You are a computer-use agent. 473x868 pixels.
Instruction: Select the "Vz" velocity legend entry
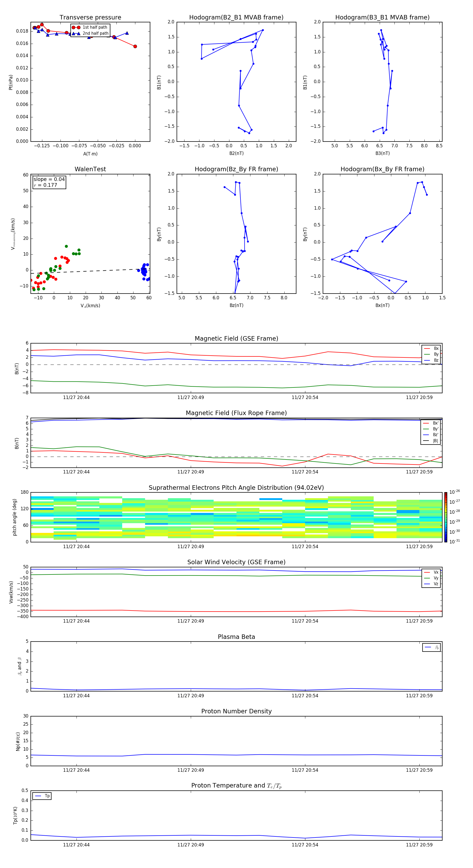point(431,584)
